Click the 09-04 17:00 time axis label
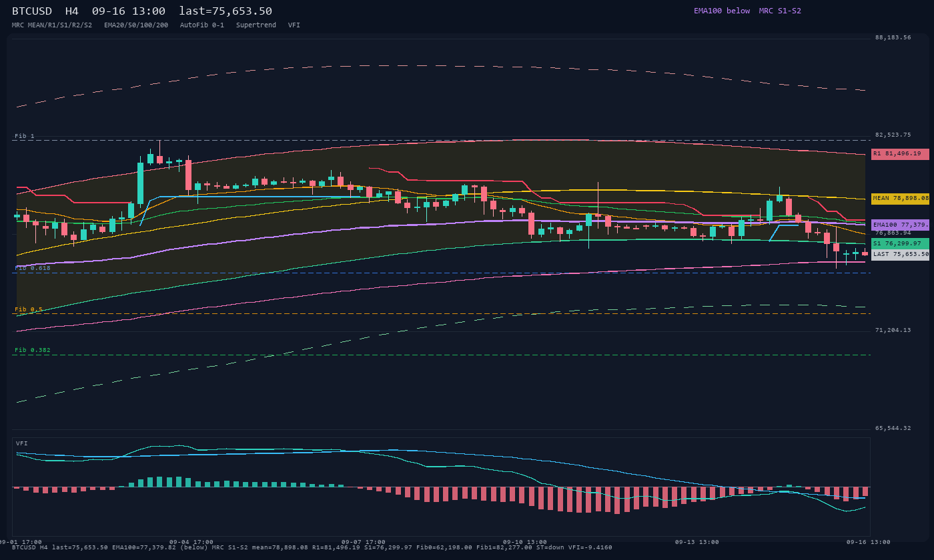 (191, 542)
